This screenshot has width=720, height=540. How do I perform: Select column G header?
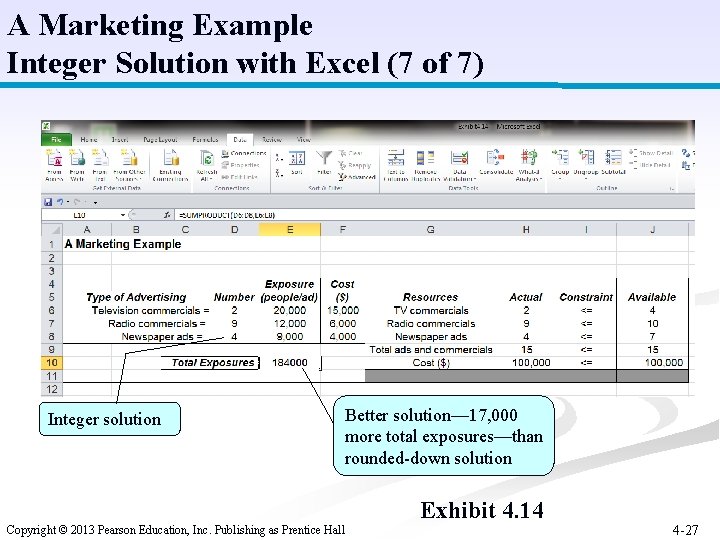click(x=430, y=230)
